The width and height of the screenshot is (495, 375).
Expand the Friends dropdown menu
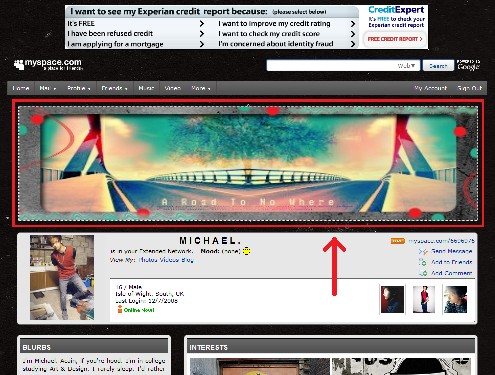[x=114, y=88]
